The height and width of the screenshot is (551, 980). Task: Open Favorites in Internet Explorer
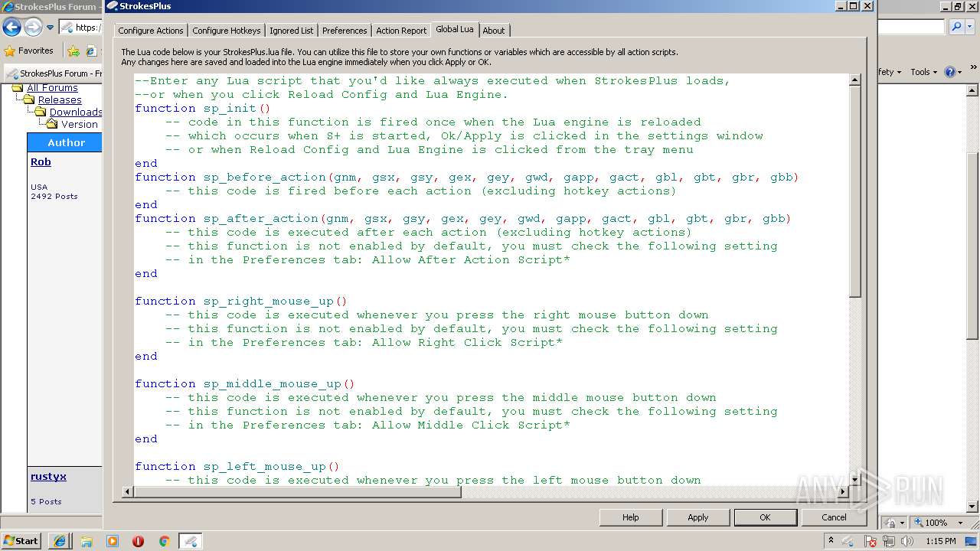tap(29, 51)
